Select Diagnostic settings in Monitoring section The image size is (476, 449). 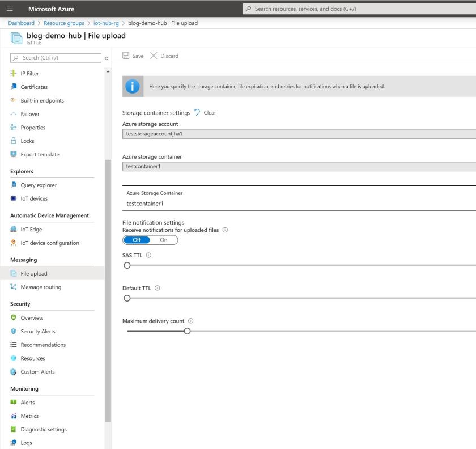(x=44, y=429)
